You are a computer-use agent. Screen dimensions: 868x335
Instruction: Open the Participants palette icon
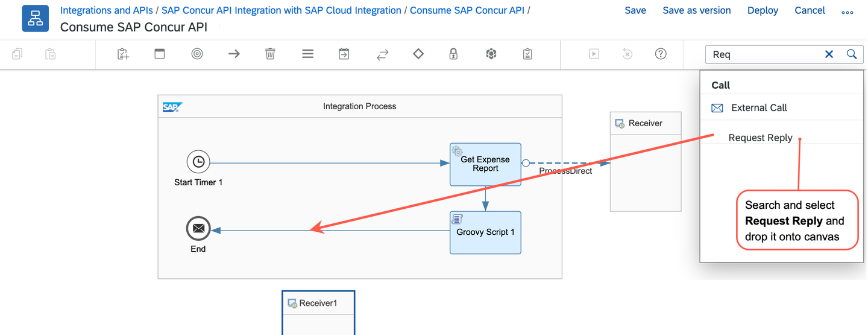coord(123,54)
